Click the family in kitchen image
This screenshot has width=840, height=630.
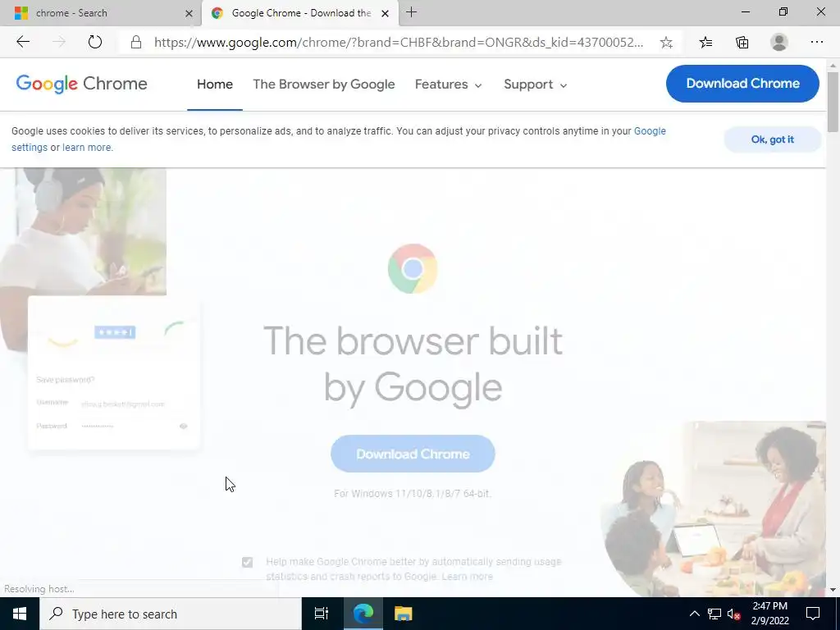(713, 509)
